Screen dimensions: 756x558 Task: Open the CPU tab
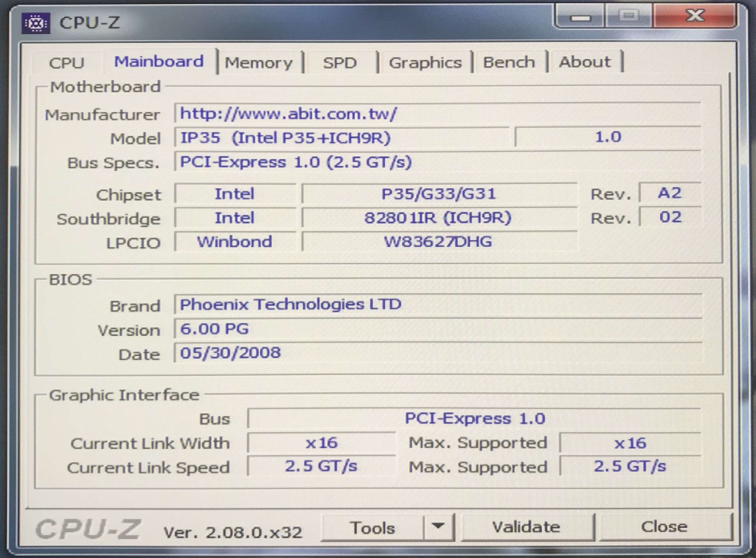point(66,63)
